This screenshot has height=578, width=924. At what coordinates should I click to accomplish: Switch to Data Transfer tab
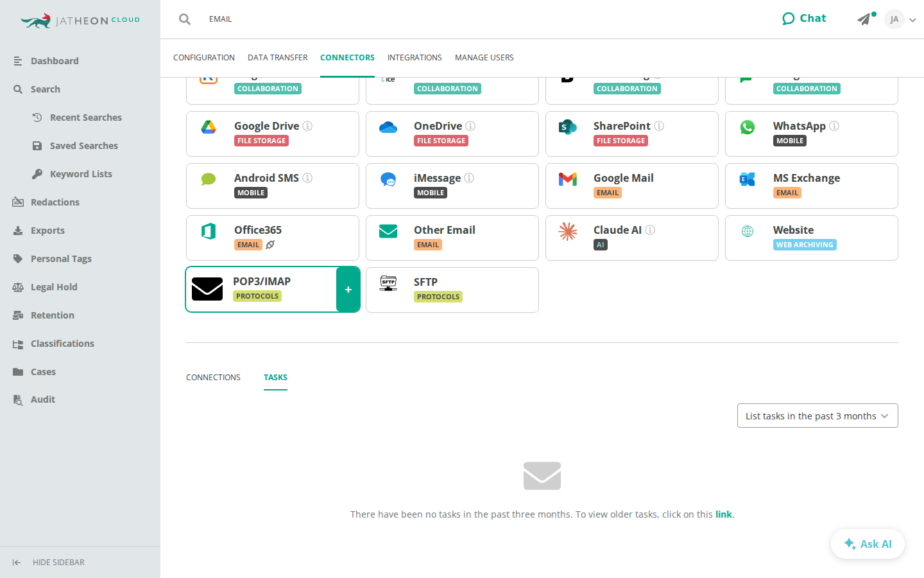278,58
